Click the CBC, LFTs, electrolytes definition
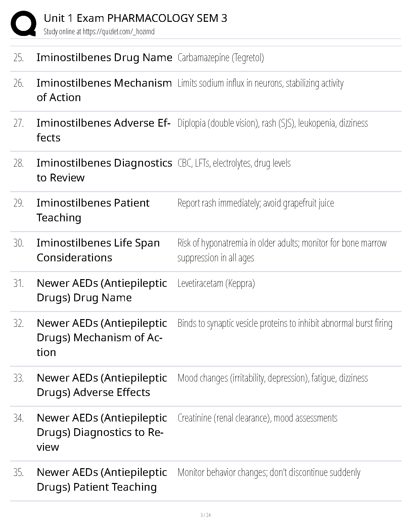Image resolution: width=411 pixels, height=532 pixels. point(234,163)
